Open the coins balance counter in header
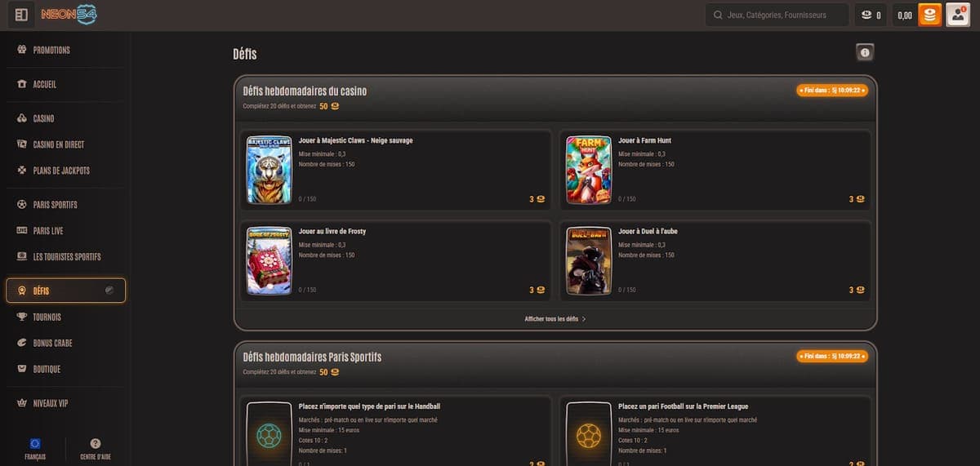The width and height of the screenshot is (980, 466). [x=870, y=15]
